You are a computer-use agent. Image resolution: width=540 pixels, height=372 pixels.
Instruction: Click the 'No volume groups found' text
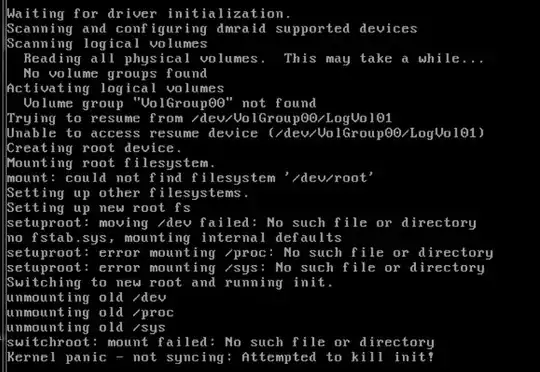click(115, 74)
